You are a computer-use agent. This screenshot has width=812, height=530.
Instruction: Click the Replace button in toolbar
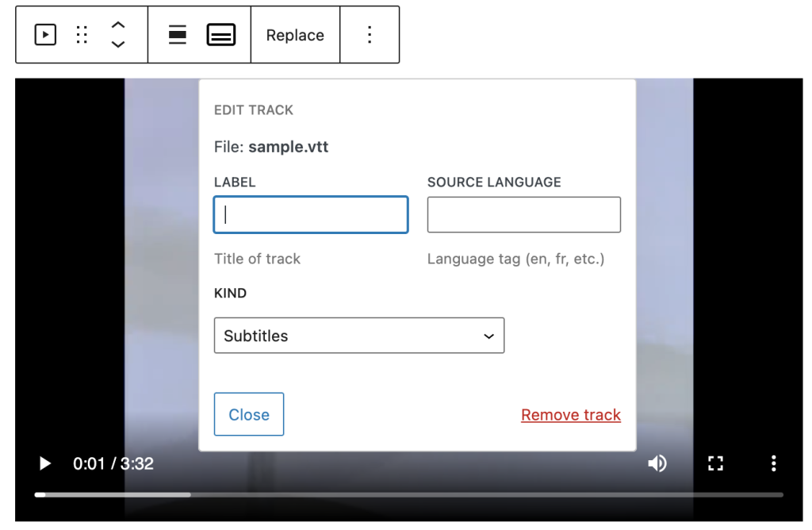[295, 35]
